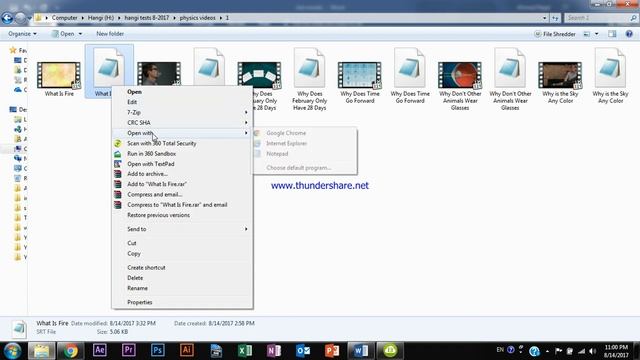Click the physics videos breadcrumb

198,18
